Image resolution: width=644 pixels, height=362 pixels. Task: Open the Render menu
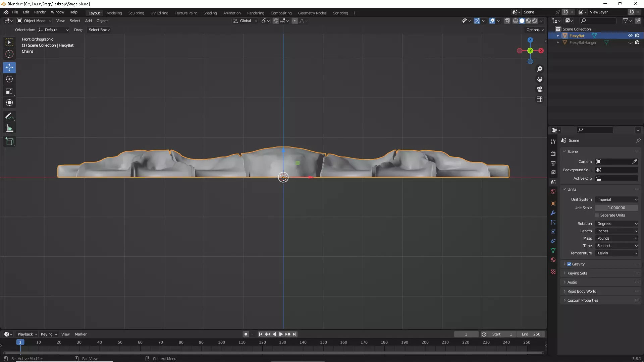(40, 12)
